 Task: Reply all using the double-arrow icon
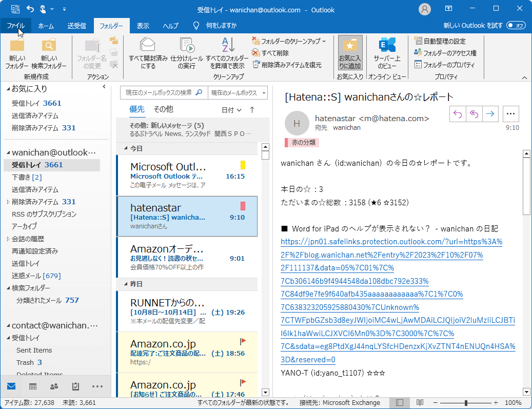474,114
